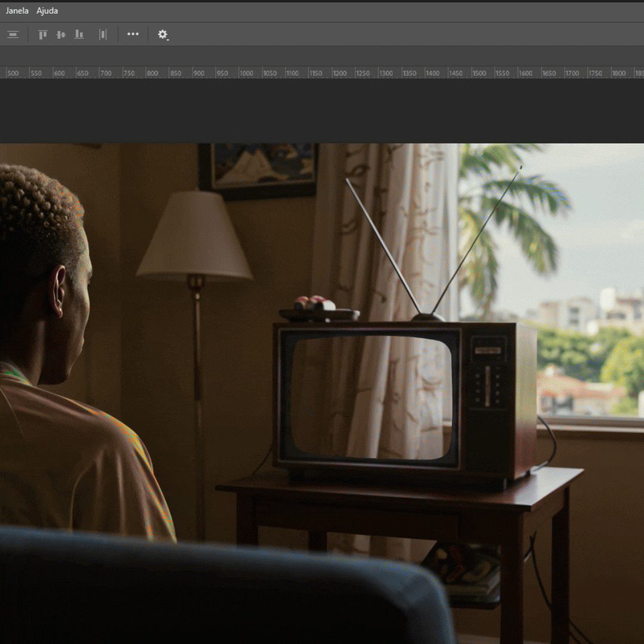The width and height of the screenshot is (644, 644).
Task: Click the distribute horizontally icon
Action: coord(103,35)
